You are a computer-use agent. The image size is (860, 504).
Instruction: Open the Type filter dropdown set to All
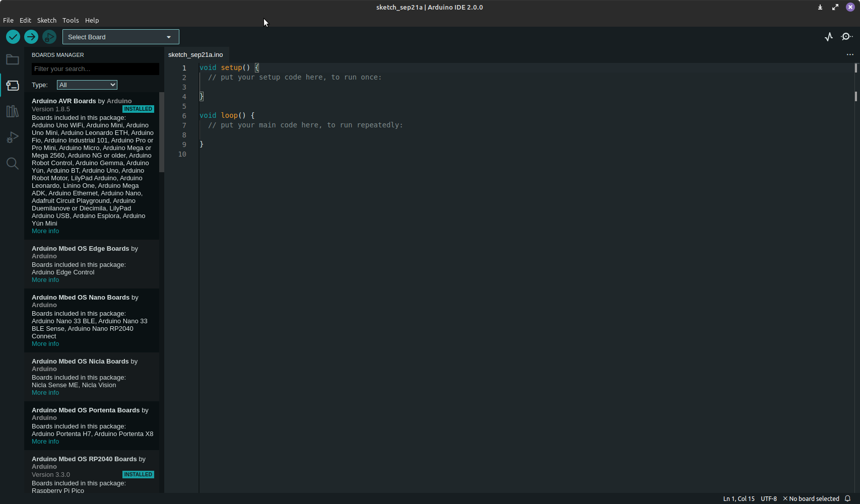[x=87, y=85]
